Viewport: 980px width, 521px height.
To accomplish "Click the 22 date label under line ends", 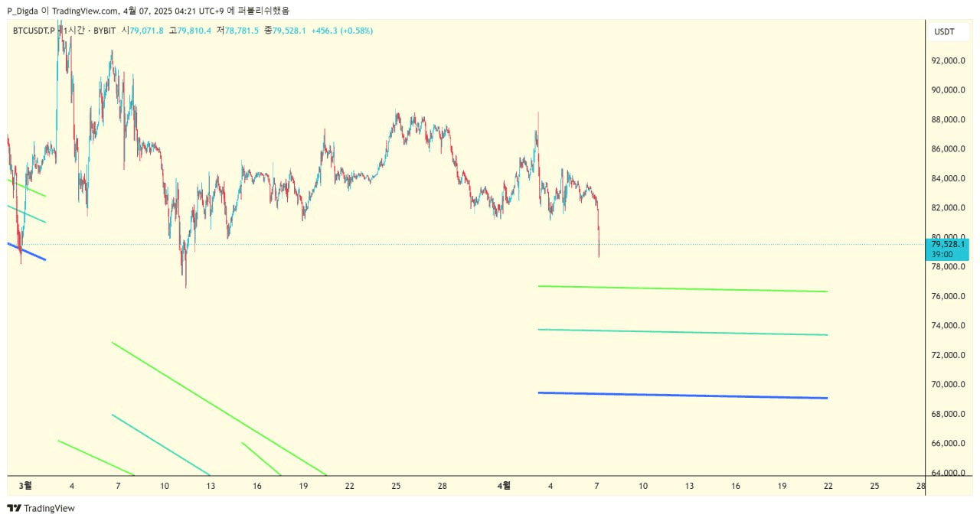I will [828, 485].
